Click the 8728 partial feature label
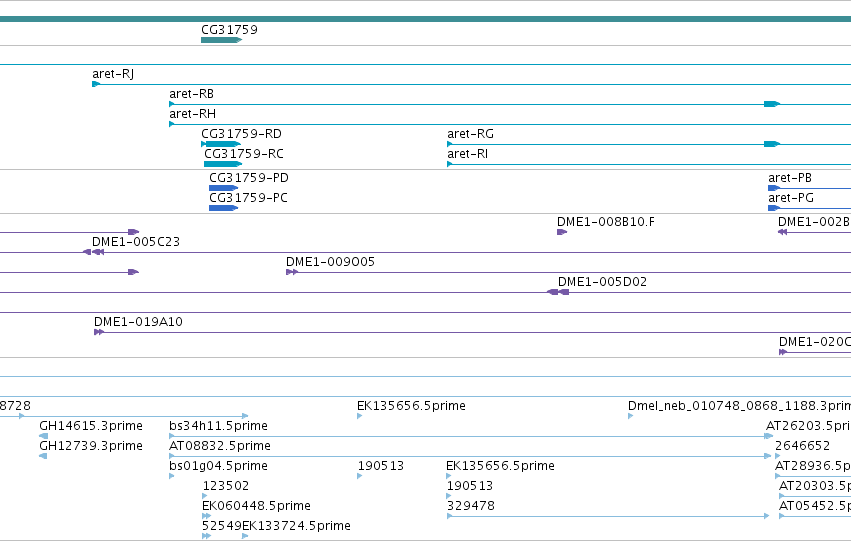The width and height of the screenshot is (851, 541). (x=15, y=406)
